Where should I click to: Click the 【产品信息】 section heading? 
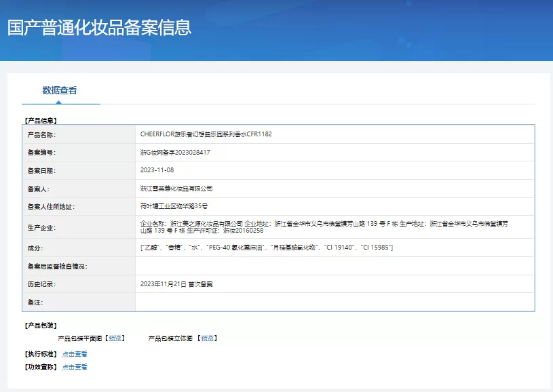[41, 120]
